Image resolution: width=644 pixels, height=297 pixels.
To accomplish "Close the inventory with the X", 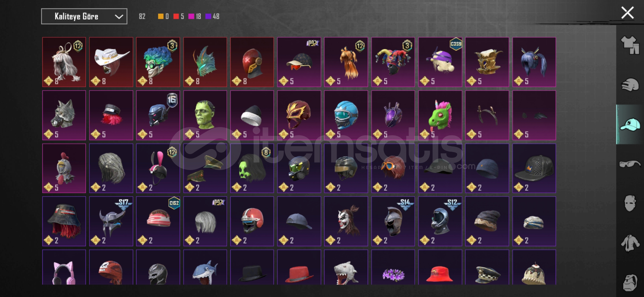I will pyautogui.click(x=627, y=13).
